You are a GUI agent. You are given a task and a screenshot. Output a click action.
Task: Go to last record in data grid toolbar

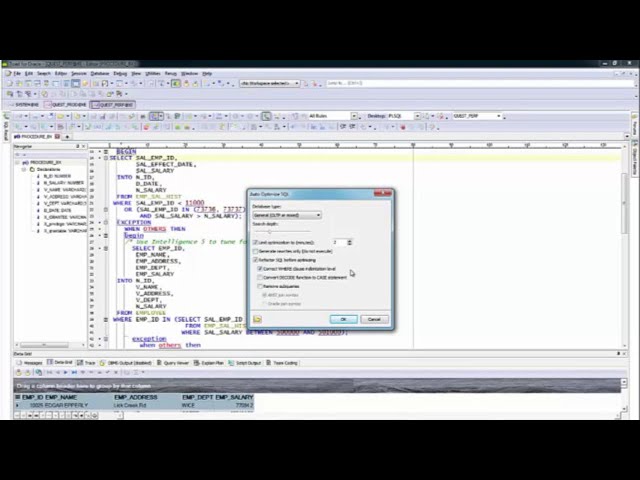point(74,372)
